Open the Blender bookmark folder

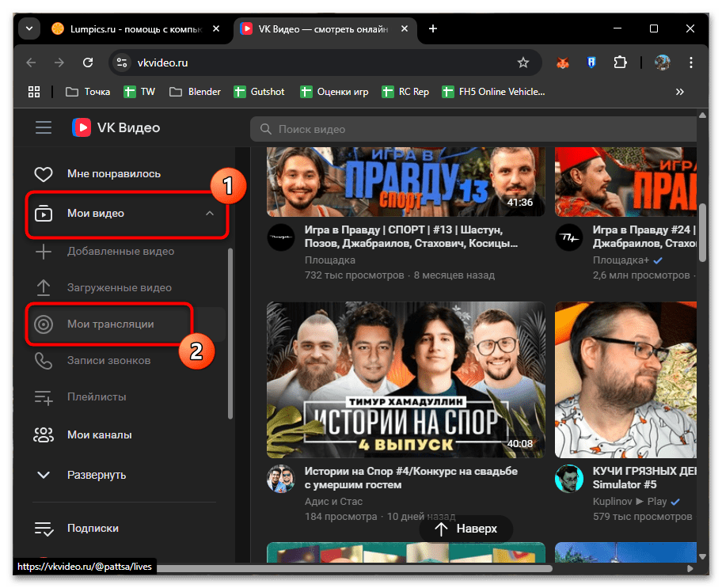(x=195, y=92)
